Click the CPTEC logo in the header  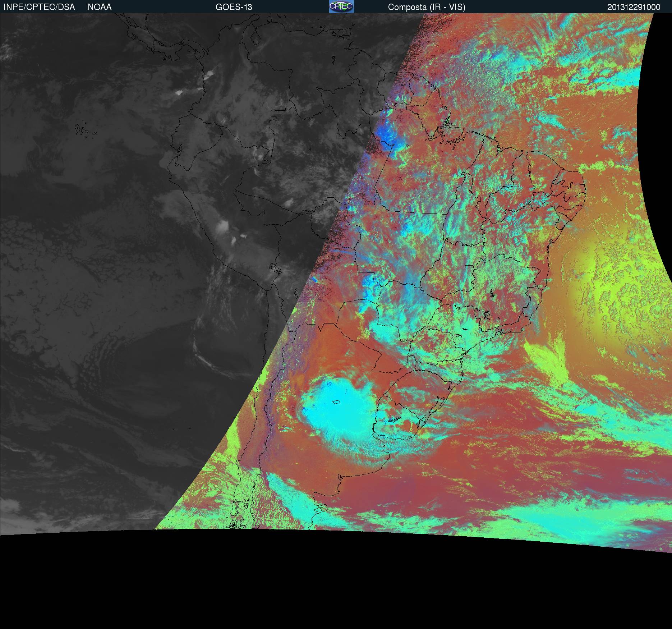[x=341, y=6]
